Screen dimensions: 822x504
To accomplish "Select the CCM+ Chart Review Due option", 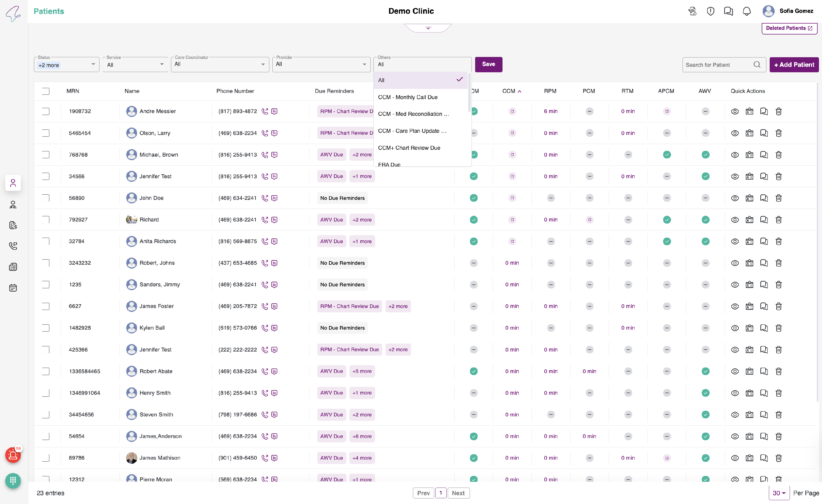I will pos(409,148).
